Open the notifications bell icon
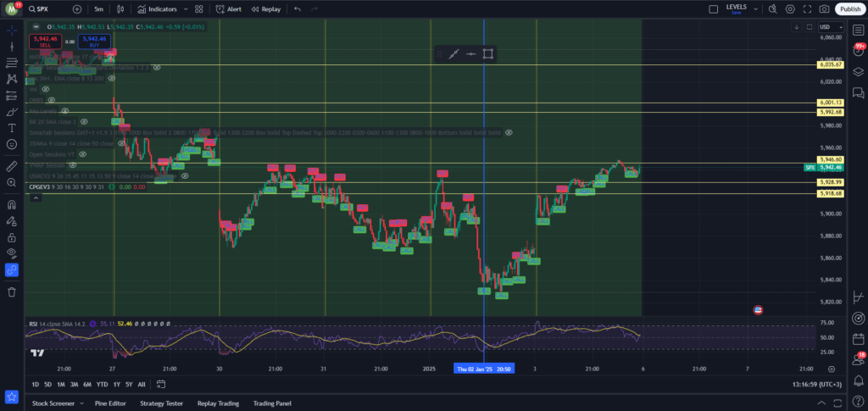The image size is (868, 411). click(858, 380)
